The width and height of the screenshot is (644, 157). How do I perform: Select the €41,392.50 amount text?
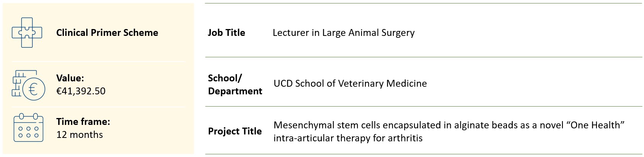pyautogui.click(x=81, y=91)
